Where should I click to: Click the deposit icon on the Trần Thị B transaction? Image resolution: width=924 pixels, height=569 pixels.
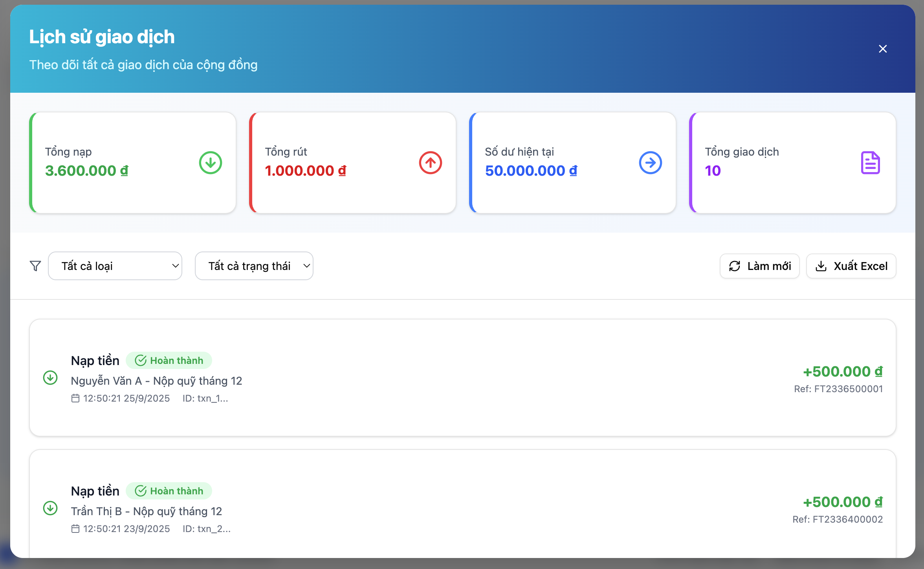[x=50, y=508]
